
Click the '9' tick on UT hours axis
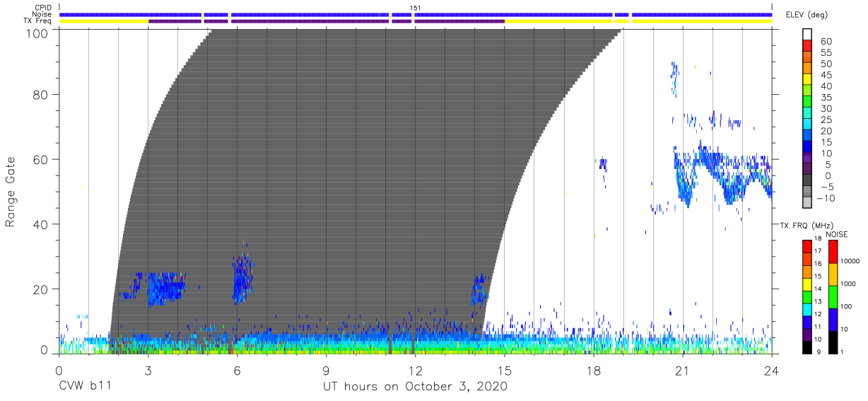pyautogui.click(x=326, y=370)
